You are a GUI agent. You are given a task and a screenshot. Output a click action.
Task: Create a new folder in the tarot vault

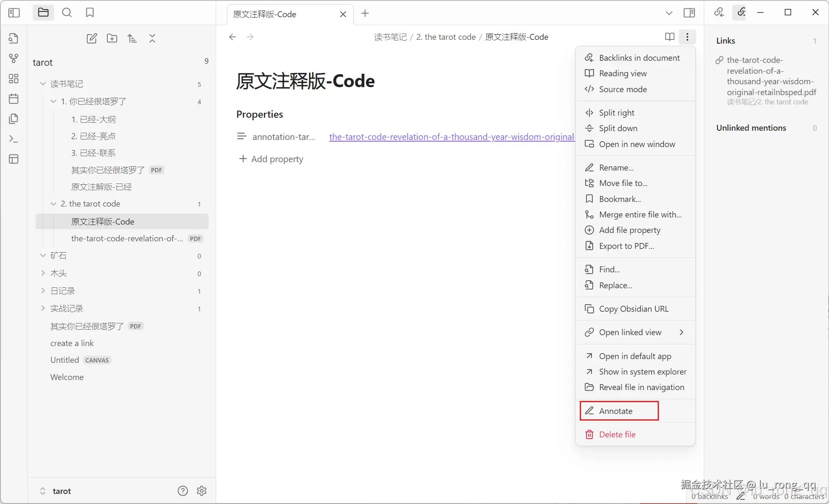112,38
